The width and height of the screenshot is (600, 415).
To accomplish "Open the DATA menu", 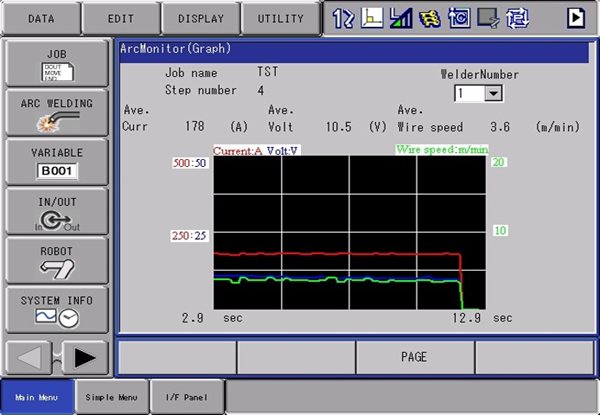I will pyautogui.click(x=40, y=18).
